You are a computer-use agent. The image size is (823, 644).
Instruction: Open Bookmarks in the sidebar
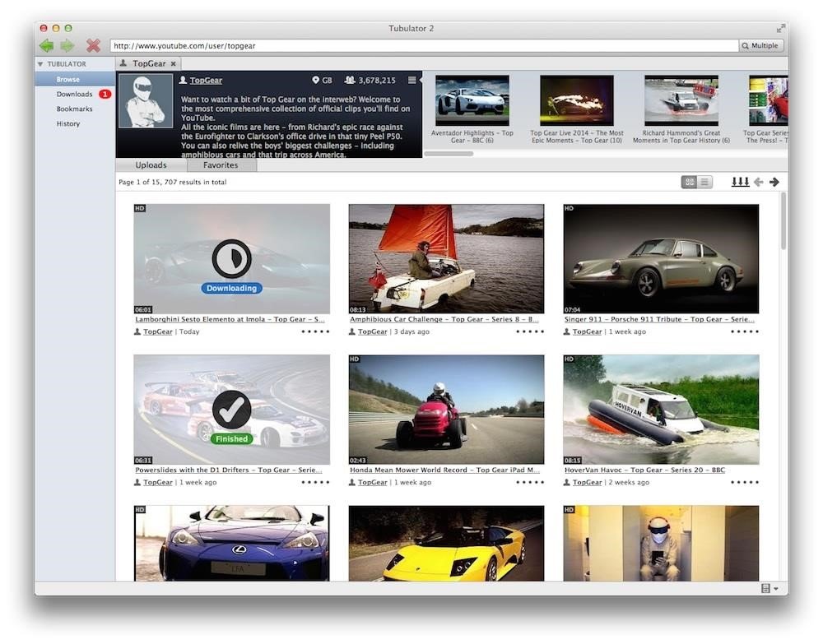(75, 109)
